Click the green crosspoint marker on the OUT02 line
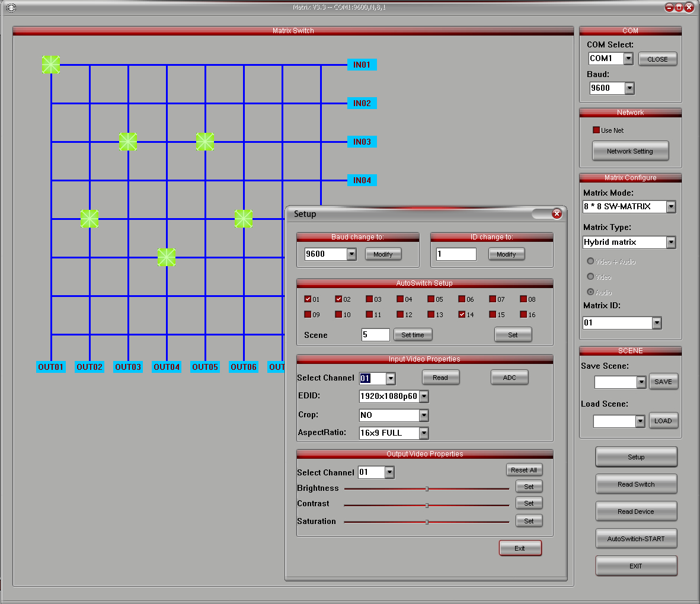This screenshot has height=604, width=700. click(x=90, y=219)
